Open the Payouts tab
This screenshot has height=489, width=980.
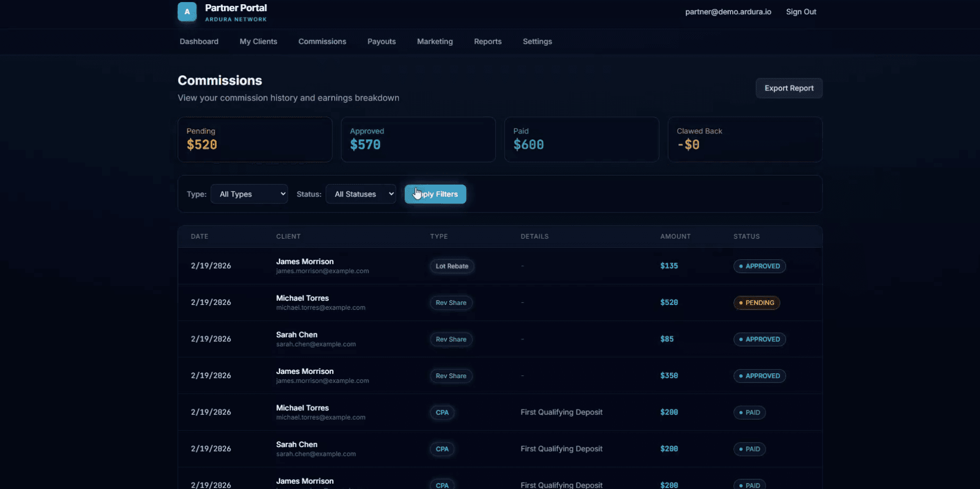pos(381,42)
